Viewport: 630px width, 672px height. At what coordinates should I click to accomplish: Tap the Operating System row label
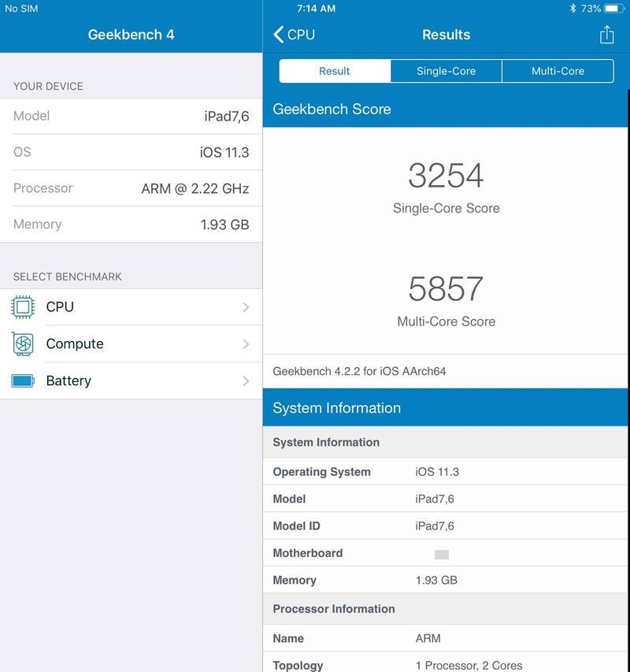tap(321, 472)
